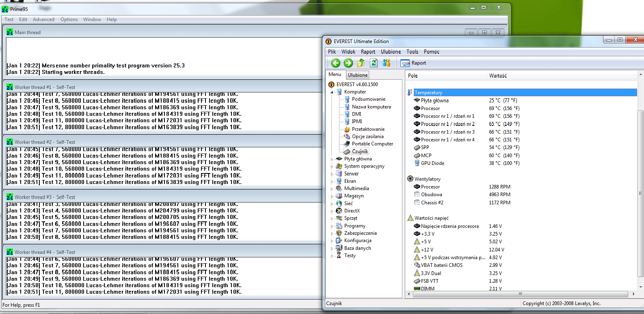Open the Test menu in Prime95
Screen dimensions: 644x314
point(9,19)
